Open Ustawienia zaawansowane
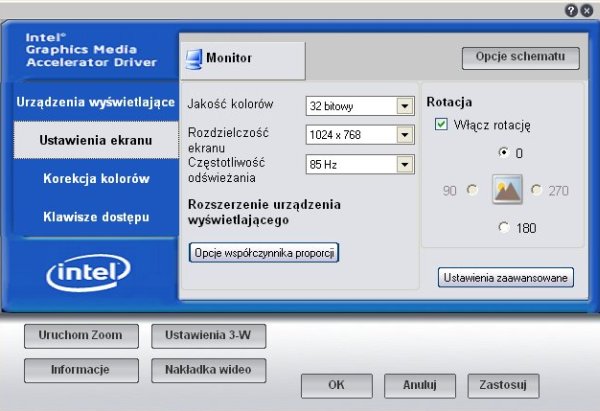 click(x=505, y=277)
